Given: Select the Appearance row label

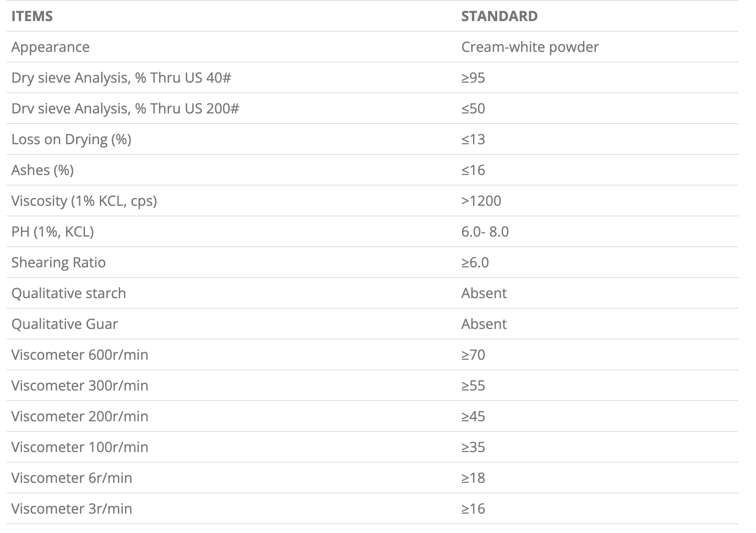Looking at the screenshot, I should [50, 47].
